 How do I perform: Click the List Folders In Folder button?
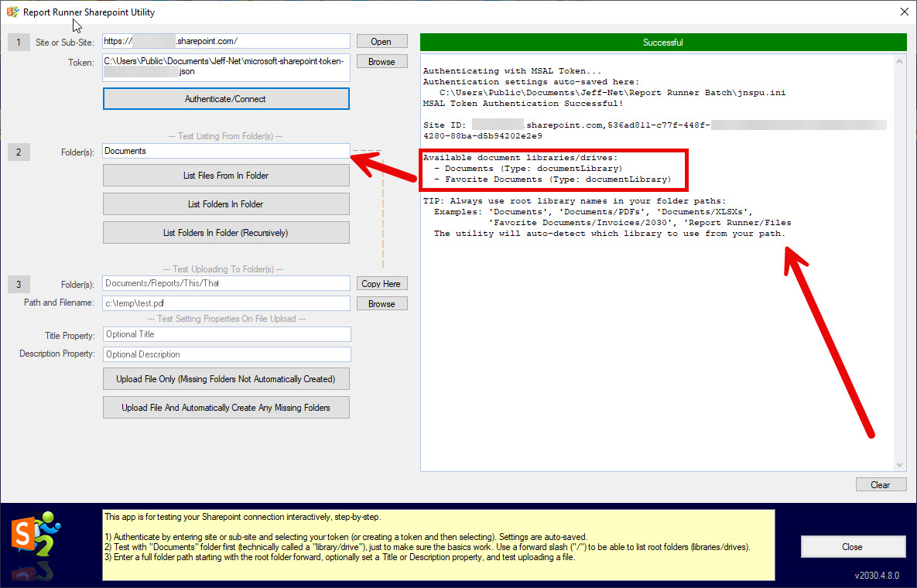coord(226,204)
